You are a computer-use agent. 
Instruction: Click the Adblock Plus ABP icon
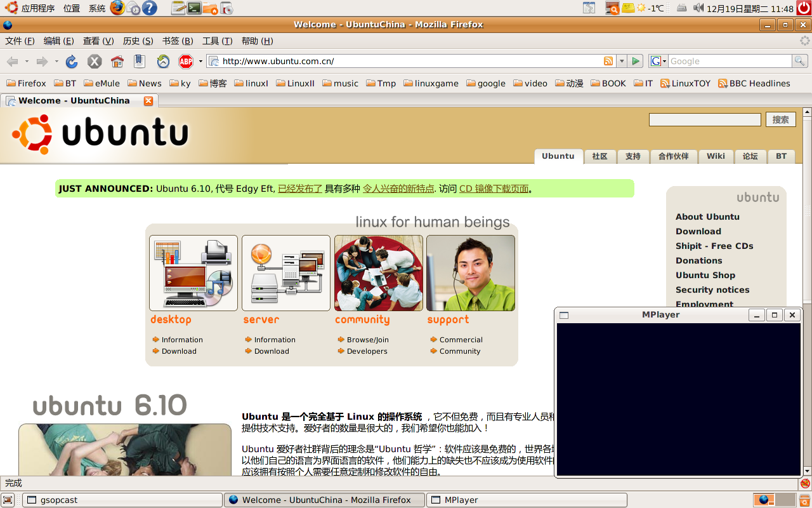pos(186,61)
